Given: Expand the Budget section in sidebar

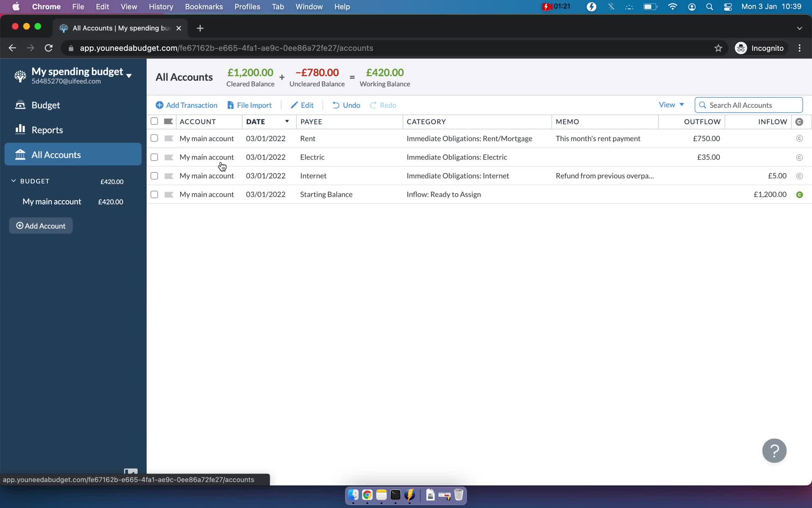Looking at the screenshot, I should [x=13, y=180].
